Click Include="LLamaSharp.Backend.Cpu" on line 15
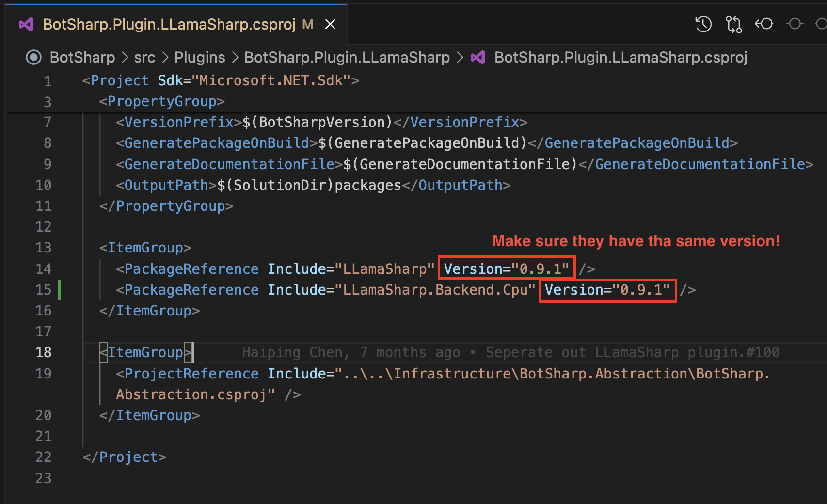This screenshot has height=504, width=827. tap(401, 290)
